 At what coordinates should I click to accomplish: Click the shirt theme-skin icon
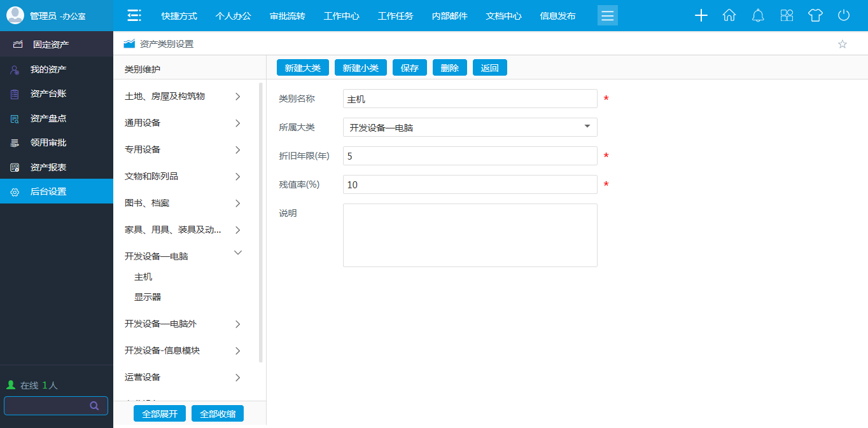tap(815, 15)
